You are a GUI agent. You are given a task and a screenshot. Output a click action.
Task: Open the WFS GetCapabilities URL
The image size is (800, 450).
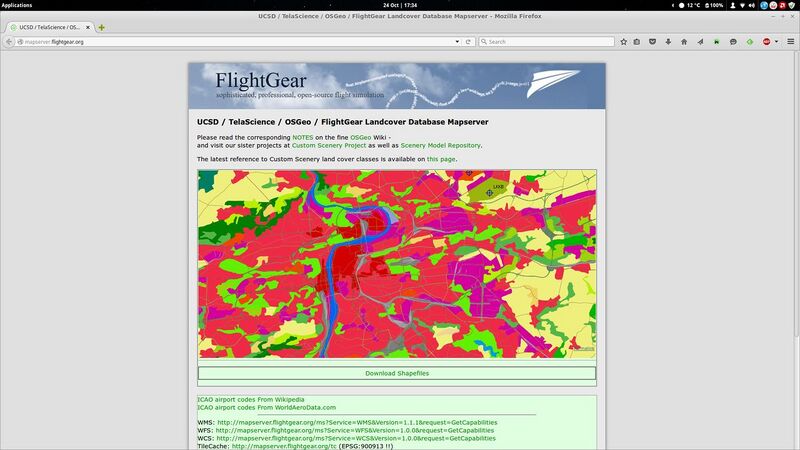(x=355, y=430)
